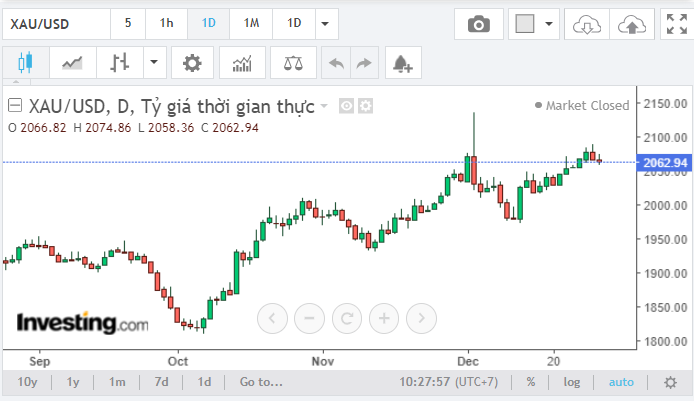Toggle series visibility eye icon
Screen dimensions: 694x403
346,106
